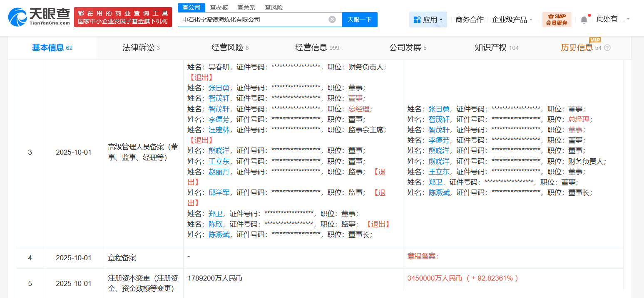This screenshot has height=298, width=644.
Task: Click the 商务合作 link
Action: (469, 19)
